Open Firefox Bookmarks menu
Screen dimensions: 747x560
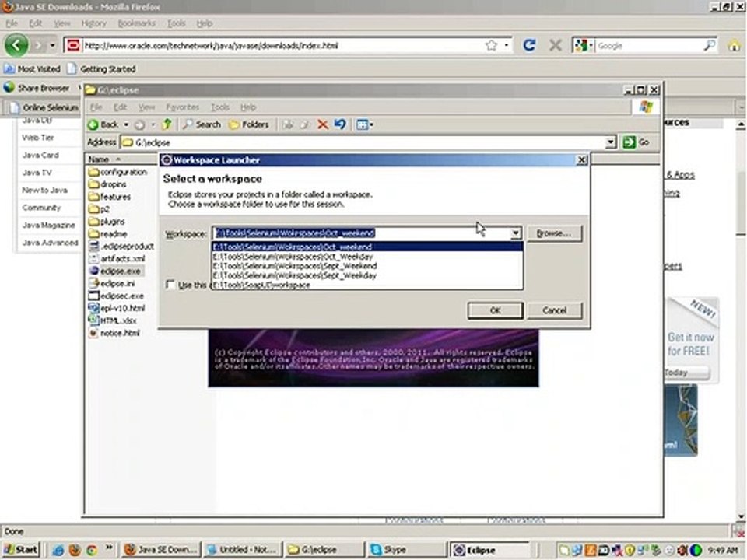(x=136, y=23)
